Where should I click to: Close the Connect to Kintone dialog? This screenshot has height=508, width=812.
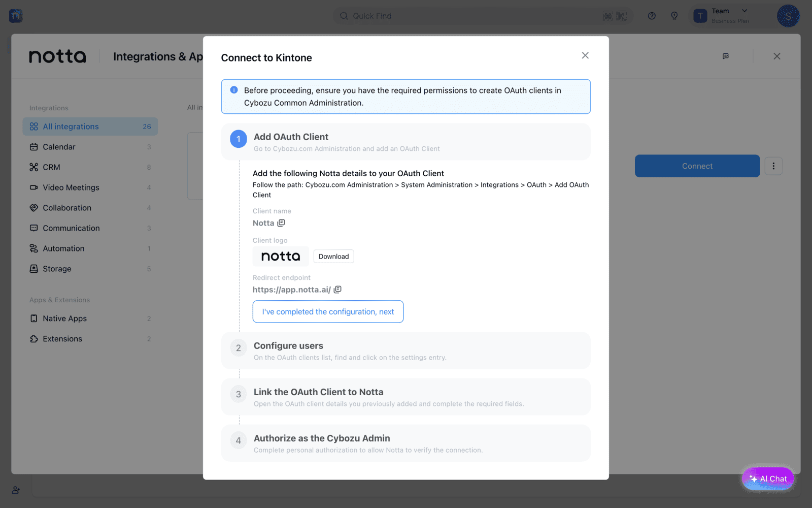(x=585, y=55)
